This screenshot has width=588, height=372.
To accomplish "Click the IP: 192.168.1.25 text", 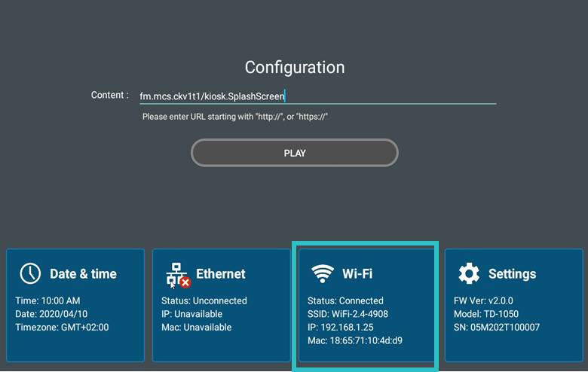I will [x=341, y=327].
